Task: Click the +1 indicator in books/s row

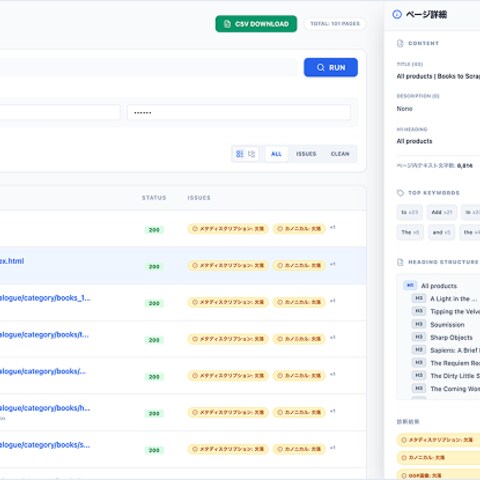Action: [x=332, y=448]
